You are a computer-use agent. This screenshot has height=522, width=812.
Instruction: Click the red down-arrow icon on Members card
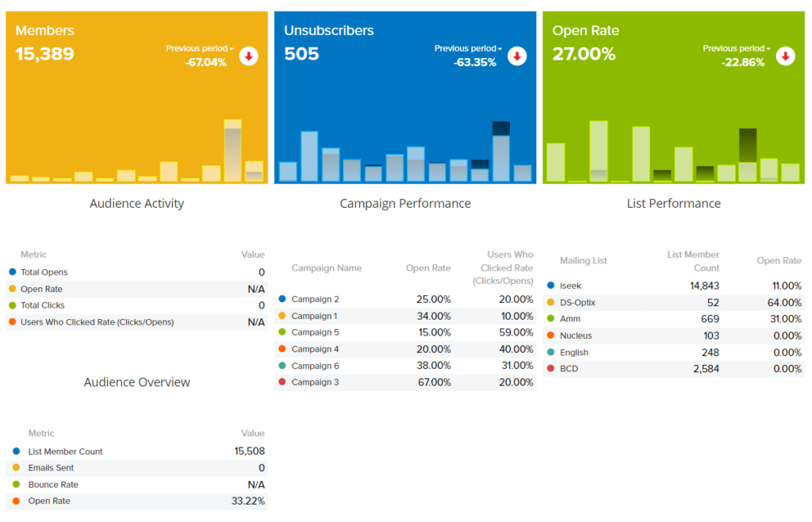click(248, 56)
